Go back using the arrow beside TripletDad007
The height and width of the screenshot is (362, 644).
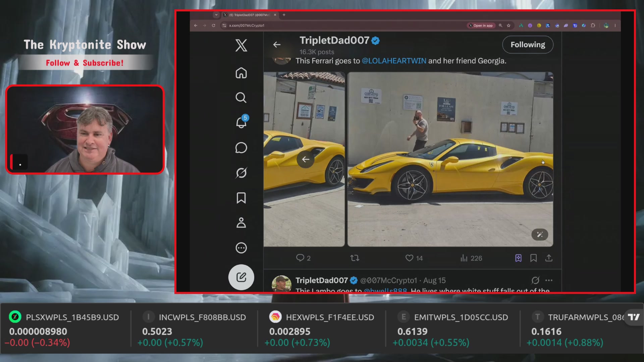[277, 45]
